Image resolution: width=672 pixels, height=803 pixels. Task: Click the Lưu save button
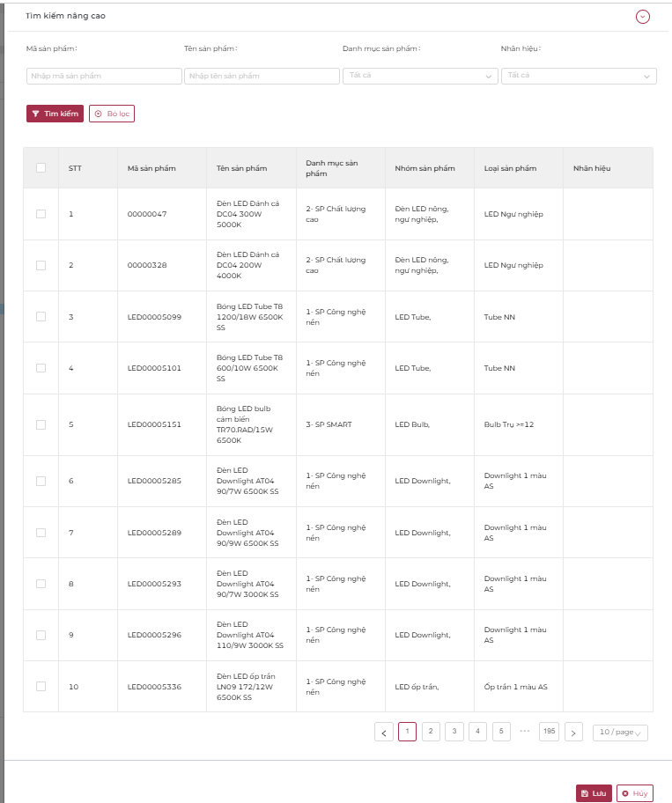594,793
